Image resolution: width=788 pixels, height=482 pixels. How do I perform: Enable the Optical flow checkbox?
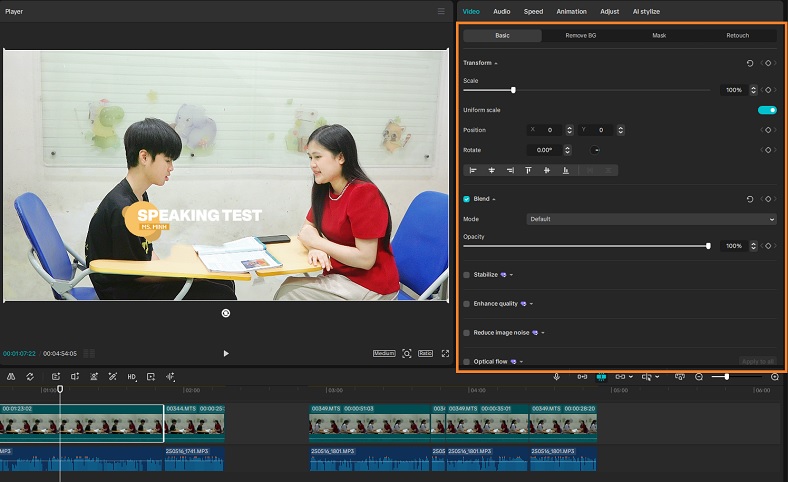pos(466,362)
